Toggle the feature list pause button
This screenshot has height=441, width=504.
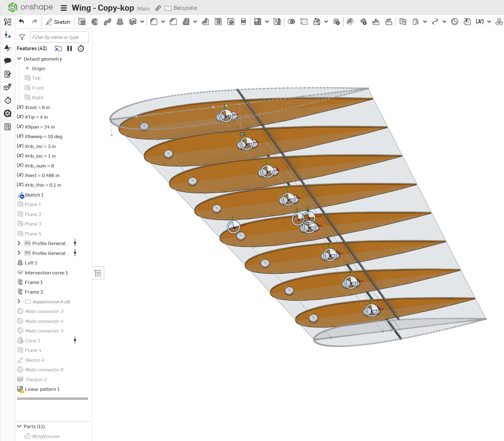pyautogui.click(x=70, y=49)
